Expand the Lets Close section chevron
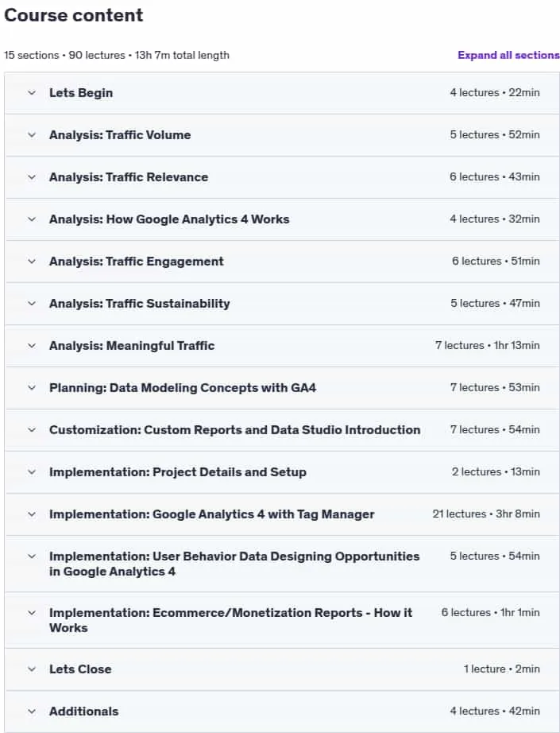Image resolution: width=560 pixels, height=733 pixels. [32, 669]
